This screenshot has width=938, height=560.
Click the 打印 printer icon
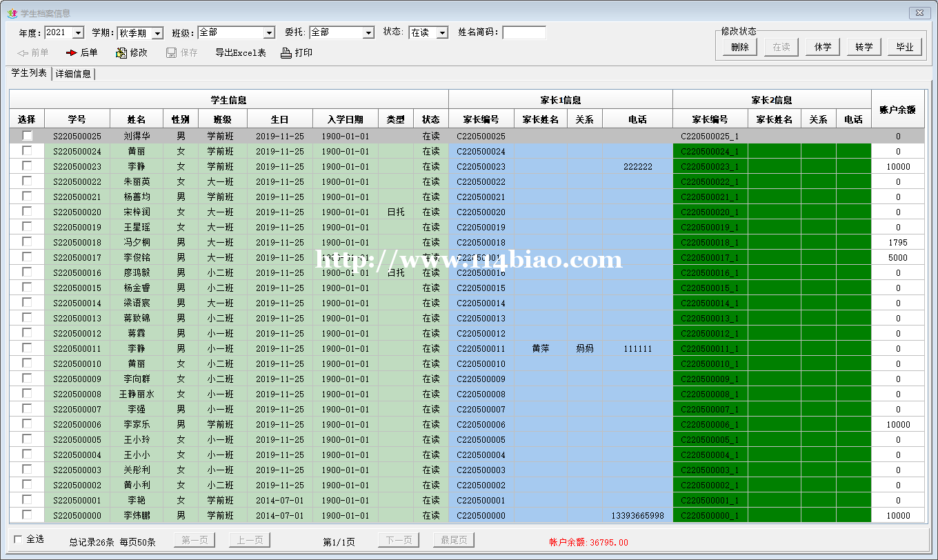click(286, 52)
